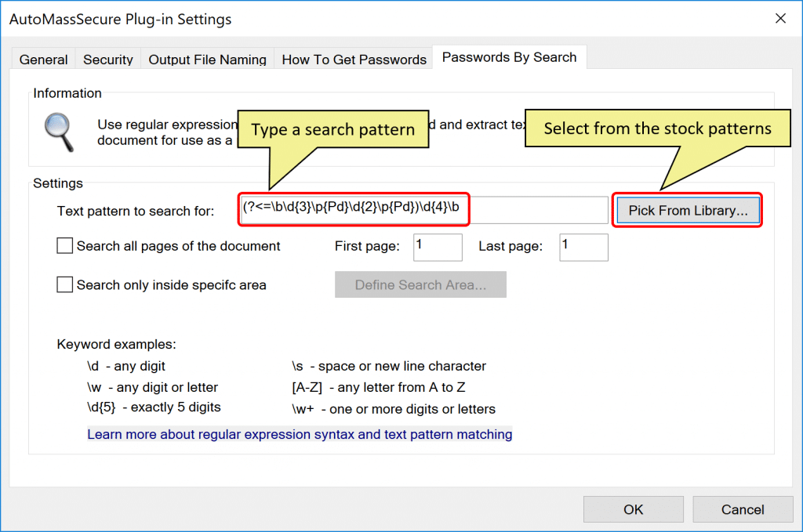The height and width of the screenshot is (532, 803).
Task: Click the Last page number field
Action: pos(583,248)
